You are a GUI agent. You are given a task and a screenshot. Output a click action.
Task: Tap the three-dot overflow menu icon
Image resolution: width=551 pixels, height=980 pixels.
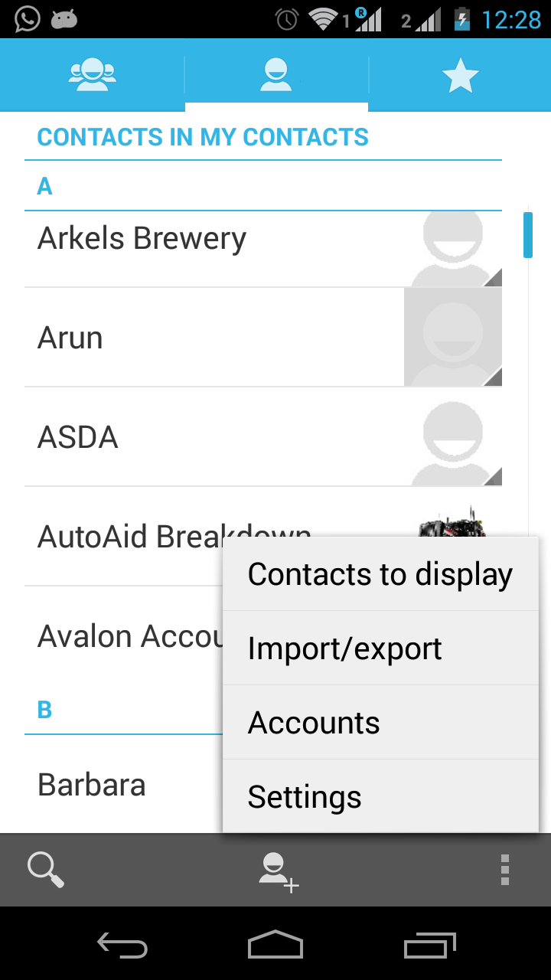pyautogui.click(x=504, y=870)
